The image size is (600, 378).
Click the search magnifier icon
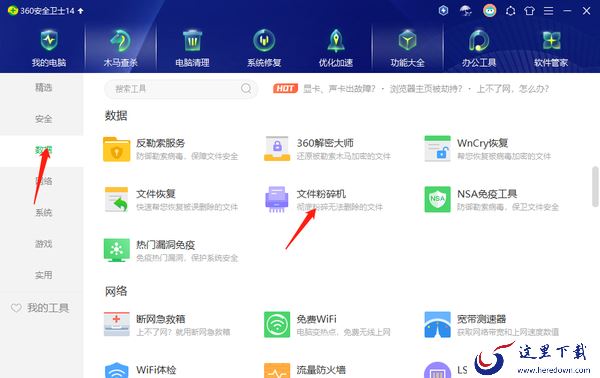pos(246,89)
